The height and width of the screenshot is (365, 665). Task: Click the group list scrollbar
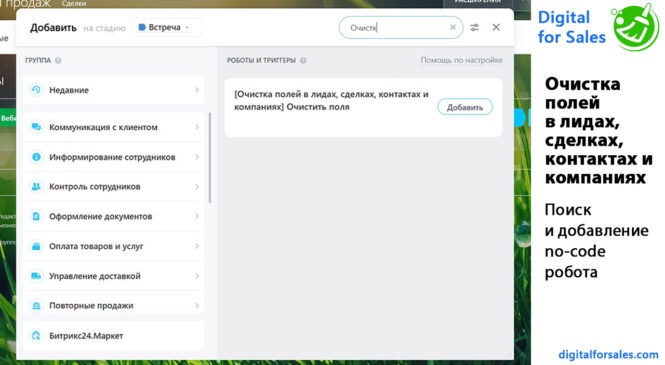[210, 158]
